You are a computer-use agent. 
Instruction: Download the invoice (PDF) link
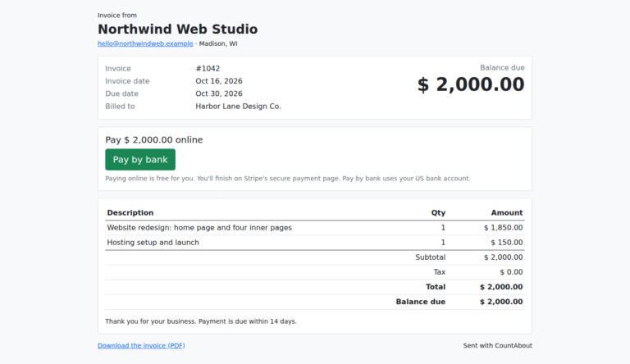[x=141, y=345]
